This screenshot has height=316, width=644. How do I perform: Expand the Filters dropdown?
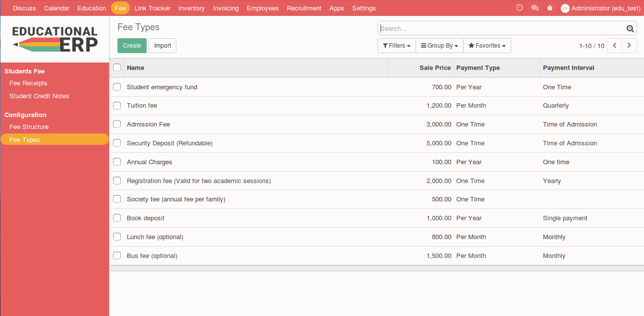(397, 46)
